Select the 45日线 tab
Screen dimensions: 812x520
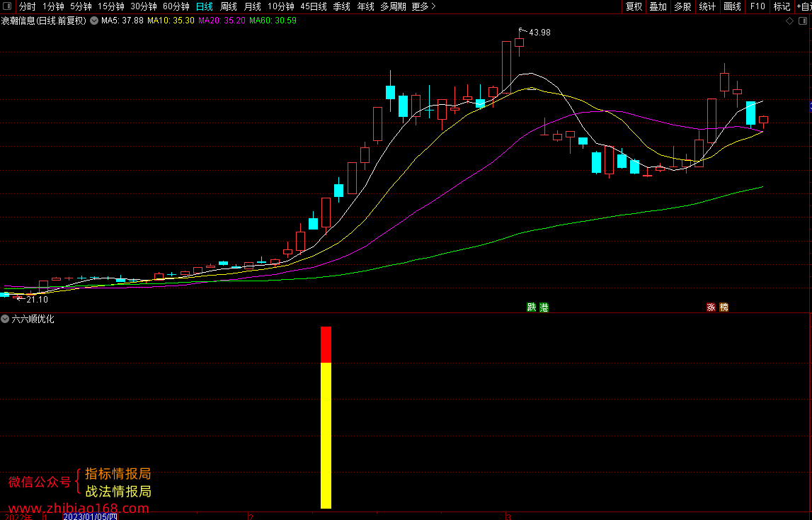[314, 6]
